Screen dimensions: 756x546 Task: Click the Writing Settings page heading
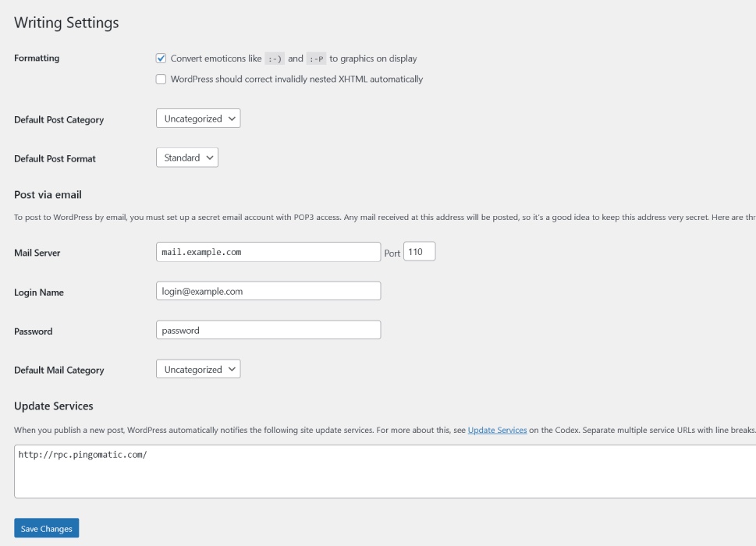66,23
